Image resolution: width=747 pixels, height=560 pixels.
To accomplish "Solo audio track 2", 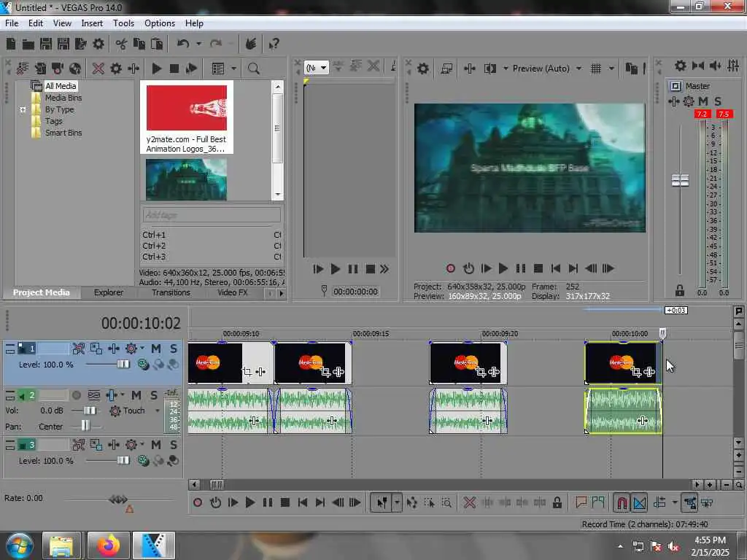I will [154, 395].
